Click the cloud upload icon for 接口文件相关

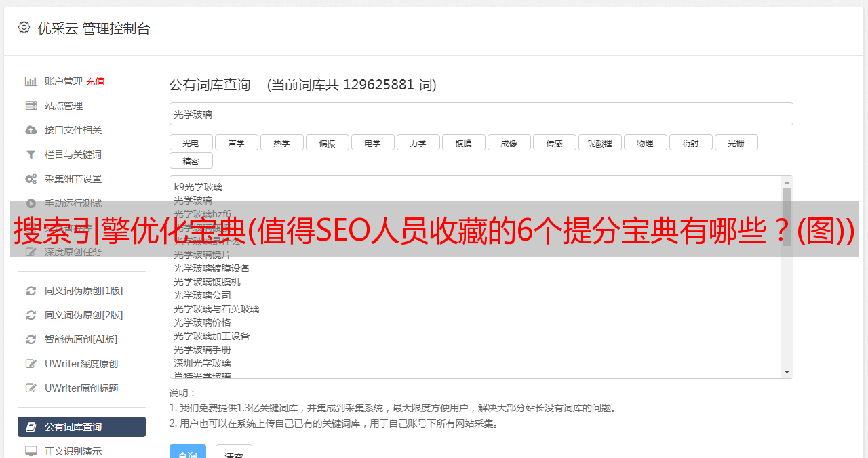tap(31, 130)
